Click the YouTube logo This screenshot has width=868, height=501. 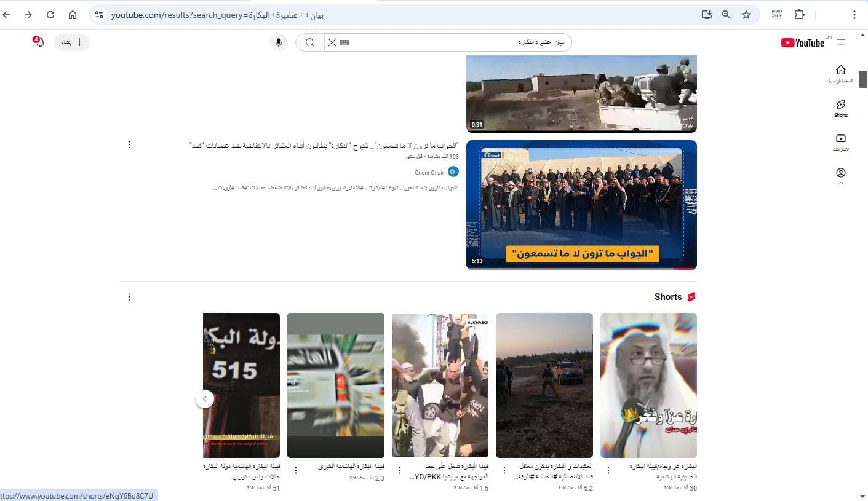pyautogui.click(x=803, y=42)
